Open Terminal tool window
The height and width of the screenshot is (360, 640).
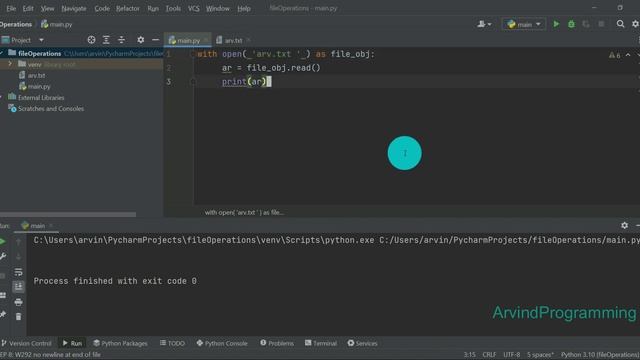pos(321,343)
